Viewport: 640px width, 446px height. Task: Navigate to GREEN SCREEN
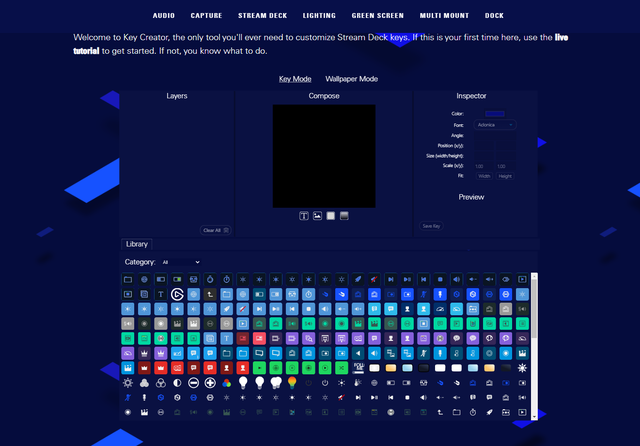point(378,16)
